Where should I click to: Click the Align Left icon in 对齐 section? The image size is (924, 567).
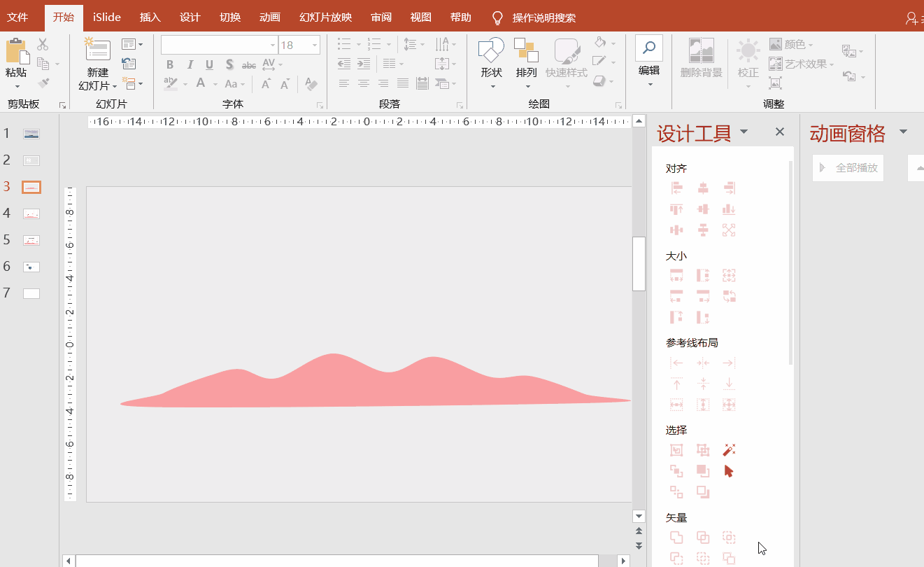click(676, 188)
